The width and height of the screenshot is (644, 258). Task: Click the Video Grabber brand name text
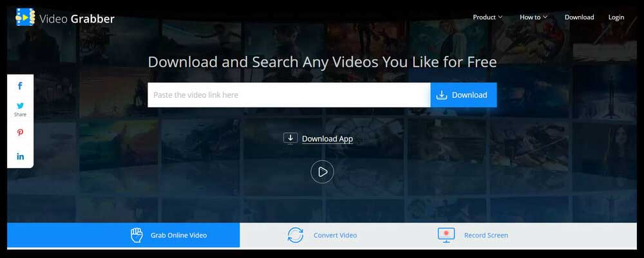point(77,19)
